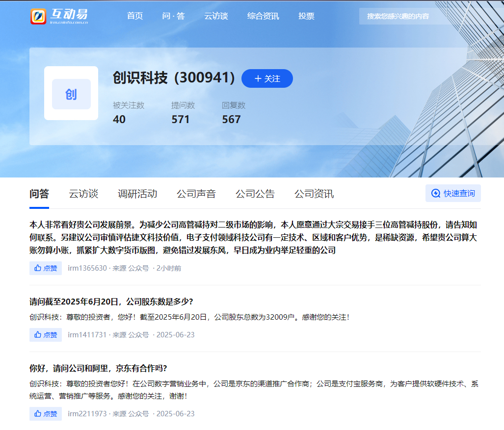Switch to the 公司公告 tab

point(255,194)
